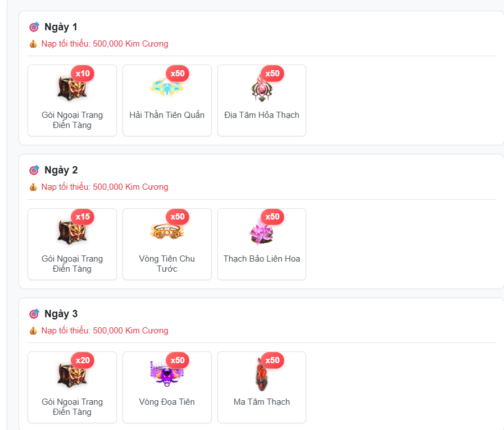Click the Địa Tâm Hỏa Thạch gem icon

point(262,89)
